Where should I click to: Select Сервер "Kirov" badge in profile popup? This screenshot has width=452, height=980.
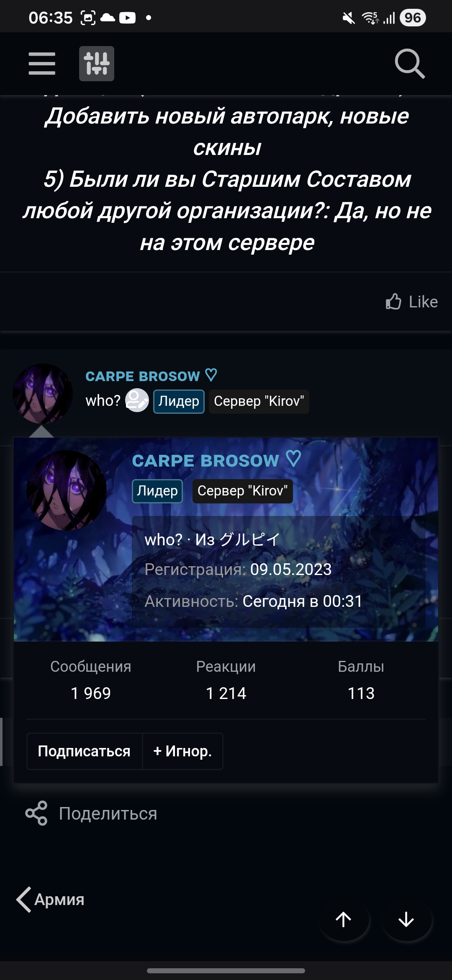pos(242,491)
